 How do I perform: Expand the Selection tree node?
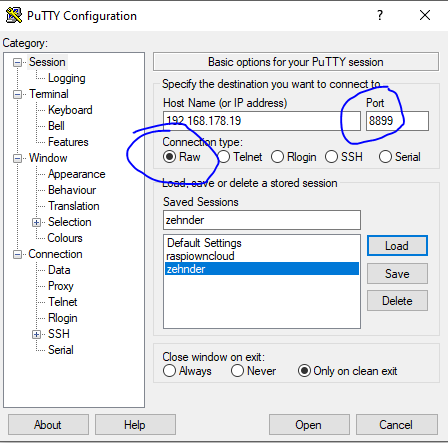pos(36,222)
